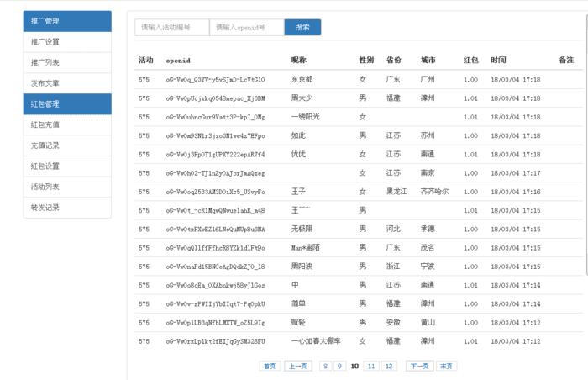Open 红包设置 in the sidebar
Viewport: 588px width, 380px height.
click(x=67, y=166)
